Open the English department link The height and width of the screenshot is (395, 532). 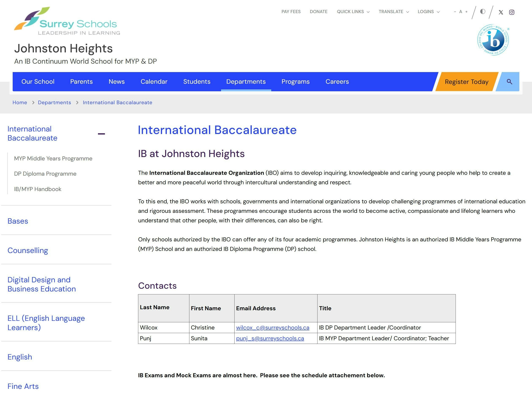click(x=20, y=357)
